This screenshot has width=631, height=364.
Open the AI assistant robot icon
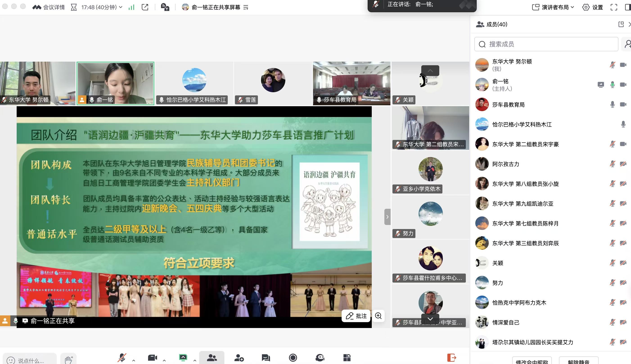point(320,358)
